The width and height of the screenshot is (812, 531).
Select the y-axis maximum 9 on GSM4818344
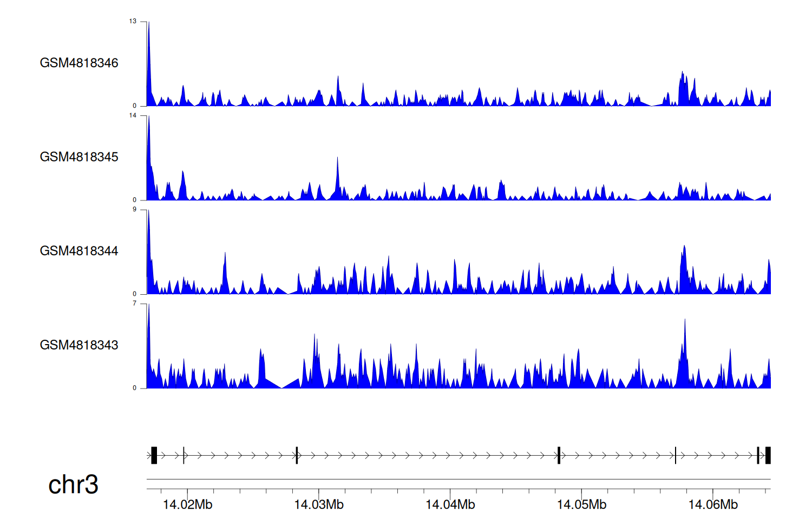pyautogui.click(x=134, y=210)
